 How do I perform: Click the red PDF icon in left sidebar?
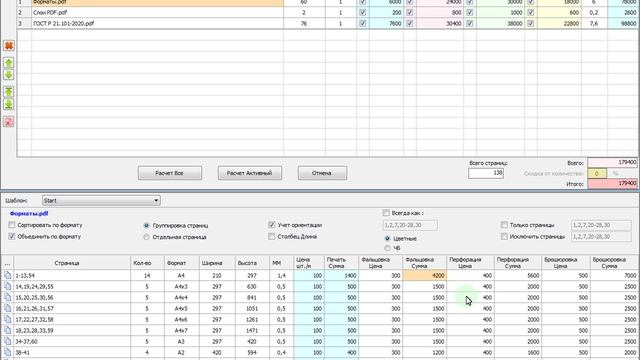point(9,121)
